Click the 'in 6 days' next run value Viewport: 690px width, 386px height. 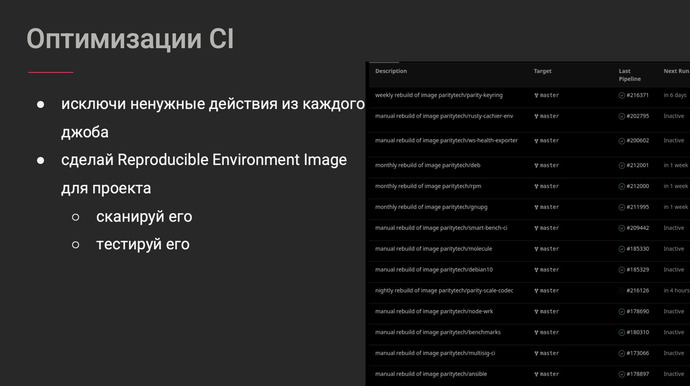pyautogui.click(x=675, y=96)
